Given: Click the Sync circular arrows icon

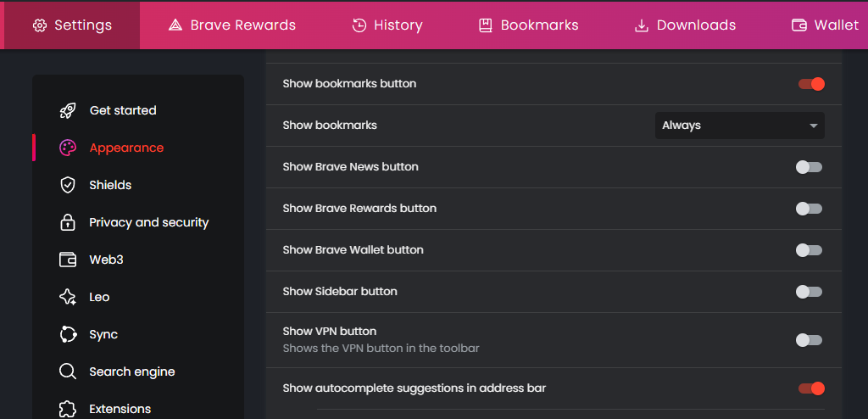Looking at the screenshot, I should coord(68,334).
